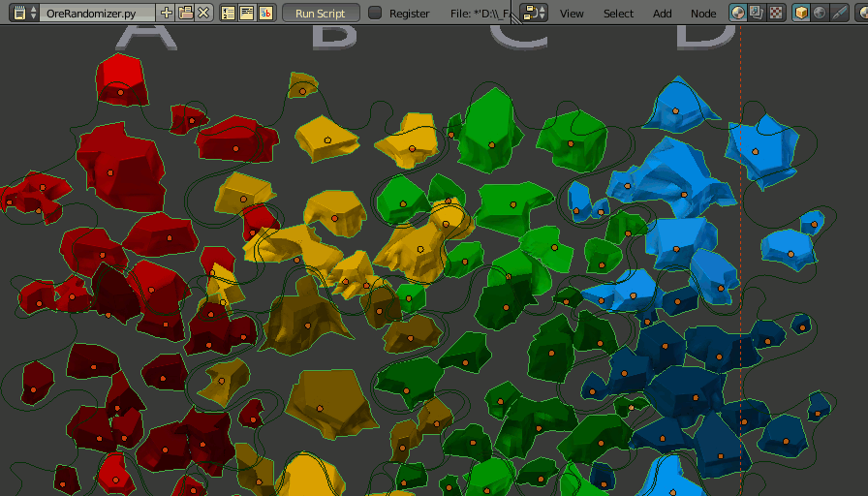Click the area split corner handle

tap(515, 17)
